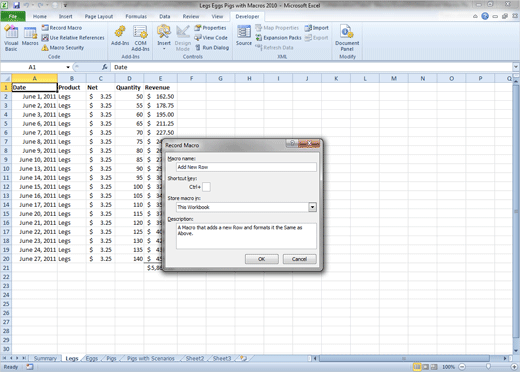Open the Summary sheet tab
Screen dimensions: 520x372
click(x=45, y=358)
